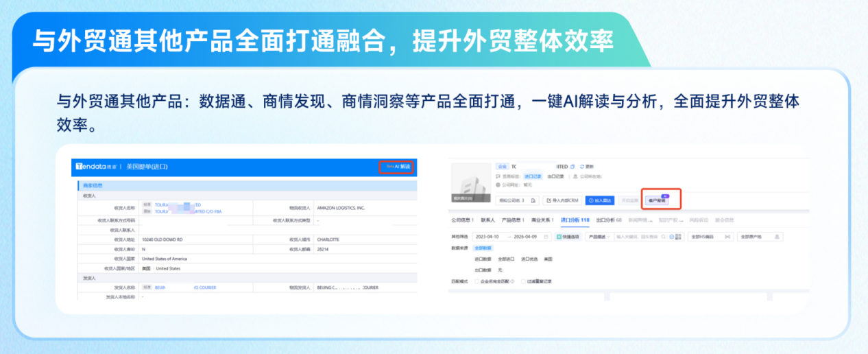868x354 pixels.
Task: Open the 全部原产地 selector
Action: [760, 237]
